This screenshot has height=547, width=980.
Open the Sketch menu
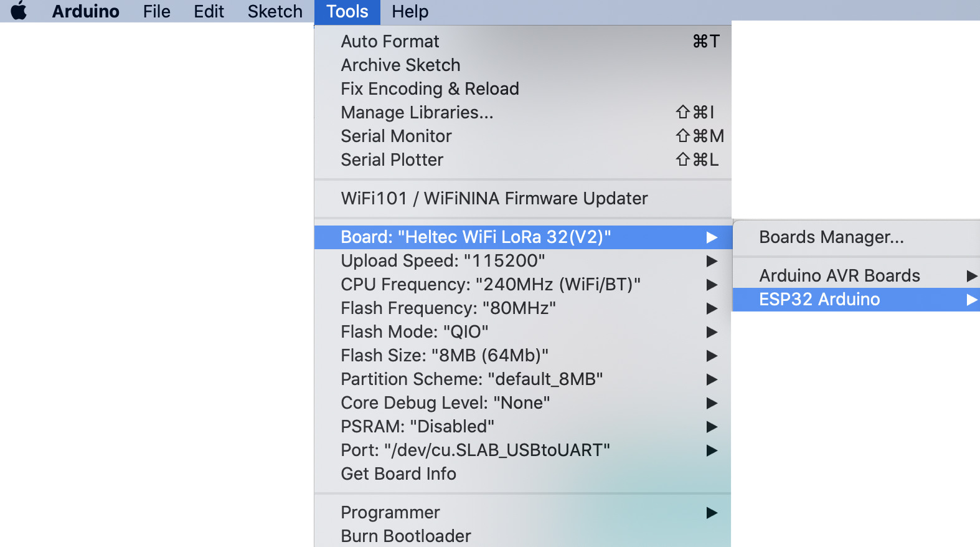tap(275, 11)
